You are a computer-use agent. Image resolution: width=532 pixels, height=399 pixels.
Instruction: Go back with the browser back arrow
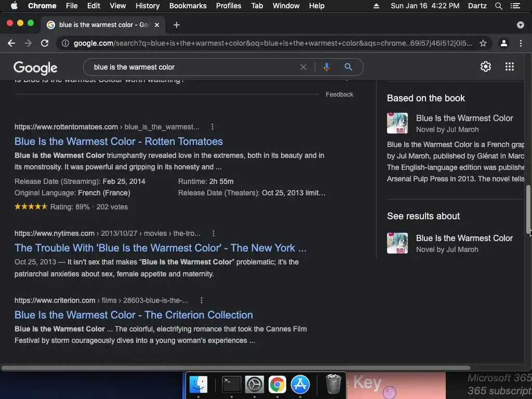tap(11, 43)
